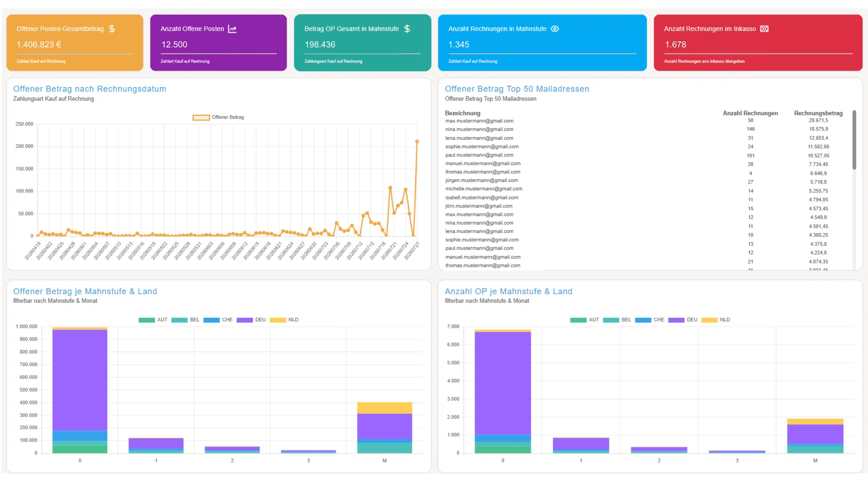The image size is (868, 482).
Task: Click the Anzahl Rechnungen column header
Action: coord(750,113)
